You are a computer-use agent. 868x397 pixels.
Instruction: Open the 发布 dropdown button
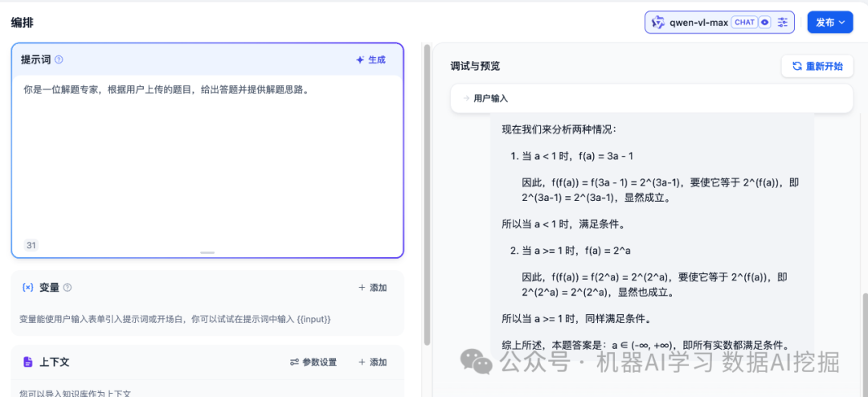tap(829, 23)
